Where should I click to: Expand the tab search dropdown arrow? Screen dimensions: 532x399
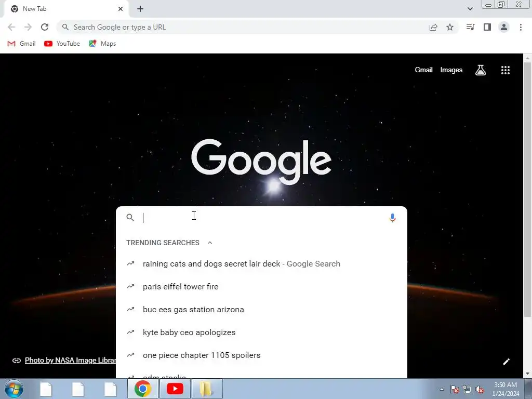(x=470, y=9)
